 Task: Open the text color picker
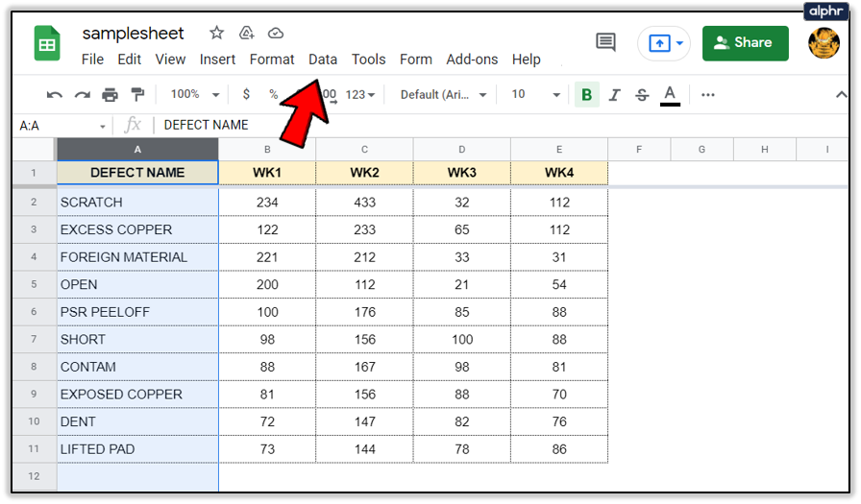point(670,94)
